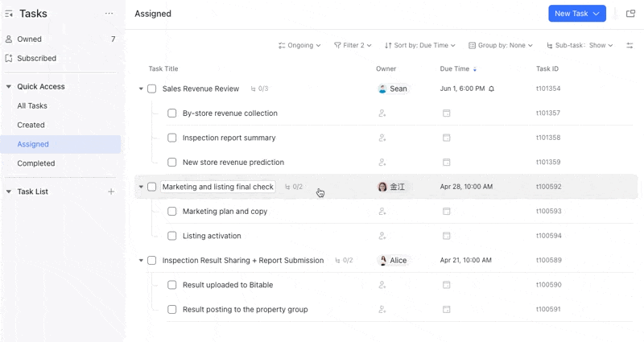Mark Marketing plan and copy as complete
This screenshot has height=342, width=644.
click(172, 212)
